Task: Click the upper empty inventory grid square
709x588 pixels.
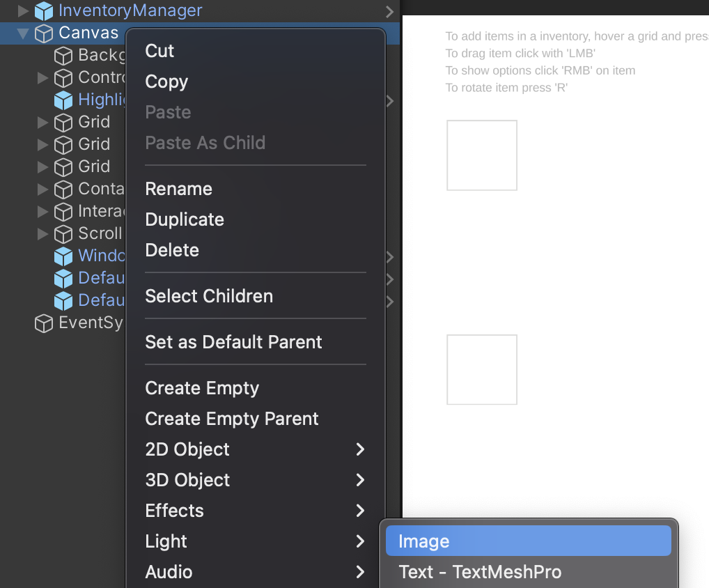Action: (482, 155)
